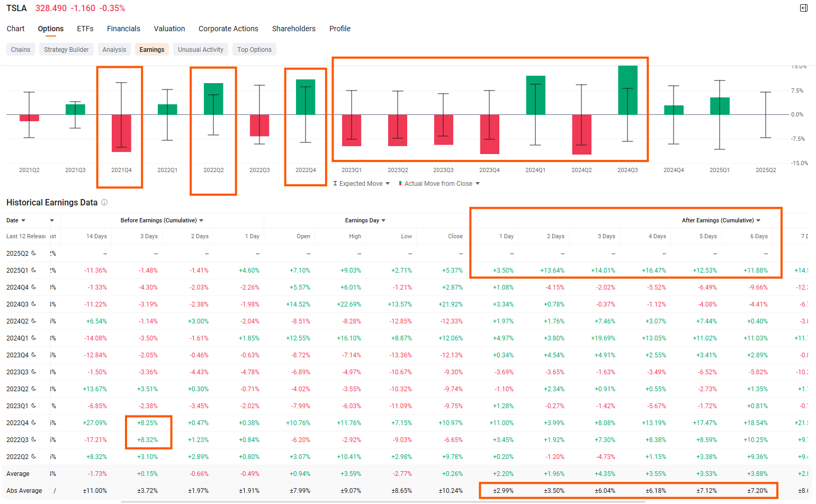Click the Top Options button
Viewport: 816px width, 504px height.
pos(254,50)
